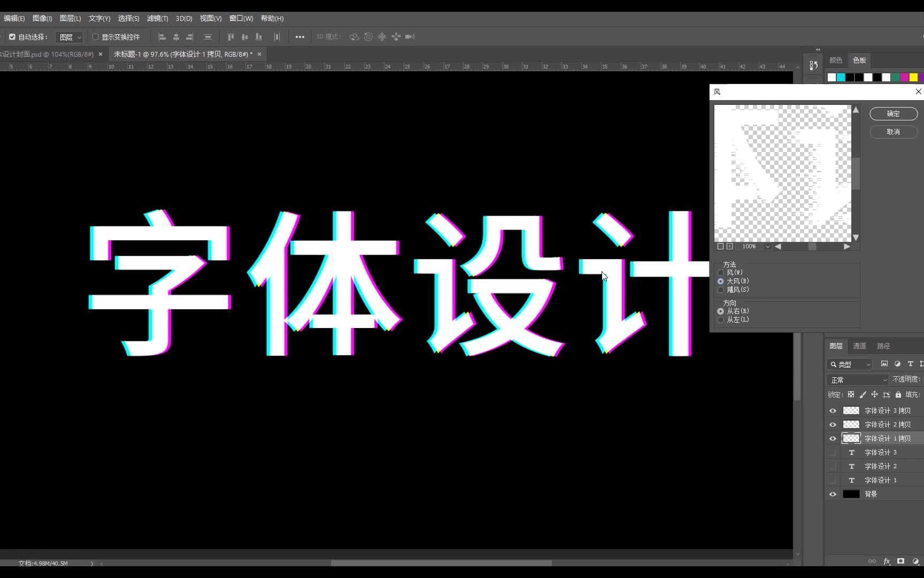Switch to the 颜色 panel tab
Viewport: 924px width, 578px height.
pos(836,60)
